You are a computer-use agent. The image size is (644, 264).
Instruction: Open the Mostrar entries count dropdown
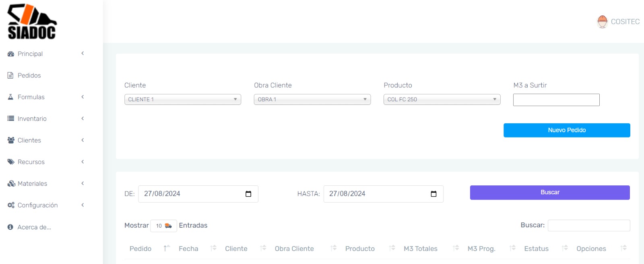point(163,226)
